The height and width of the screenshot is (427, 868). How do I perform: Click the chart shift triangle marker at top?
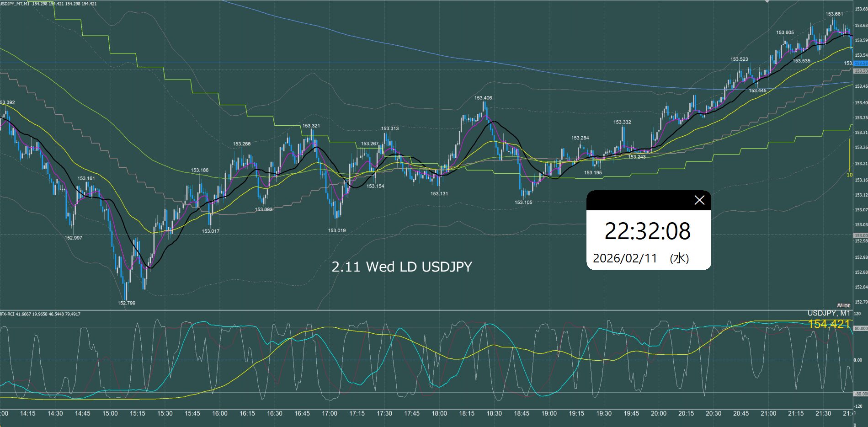pos(767,2)
